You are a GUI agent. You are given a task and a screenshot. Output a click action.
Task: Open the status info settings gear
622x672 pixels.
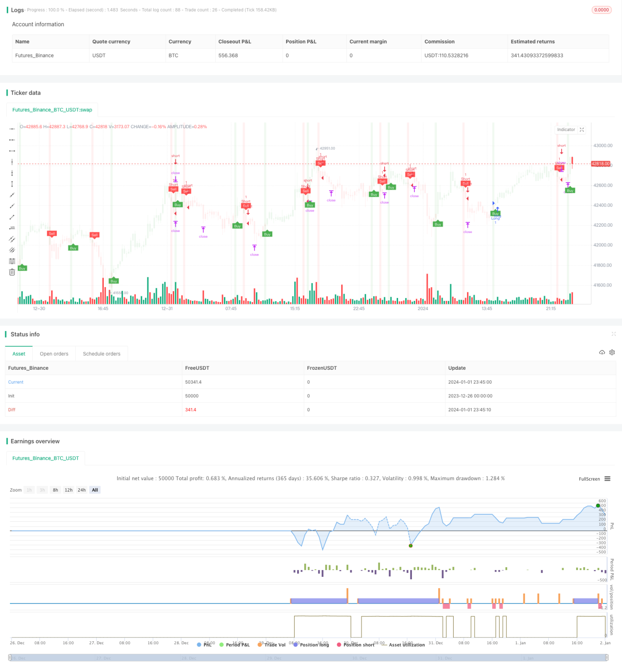pos(612,353)
